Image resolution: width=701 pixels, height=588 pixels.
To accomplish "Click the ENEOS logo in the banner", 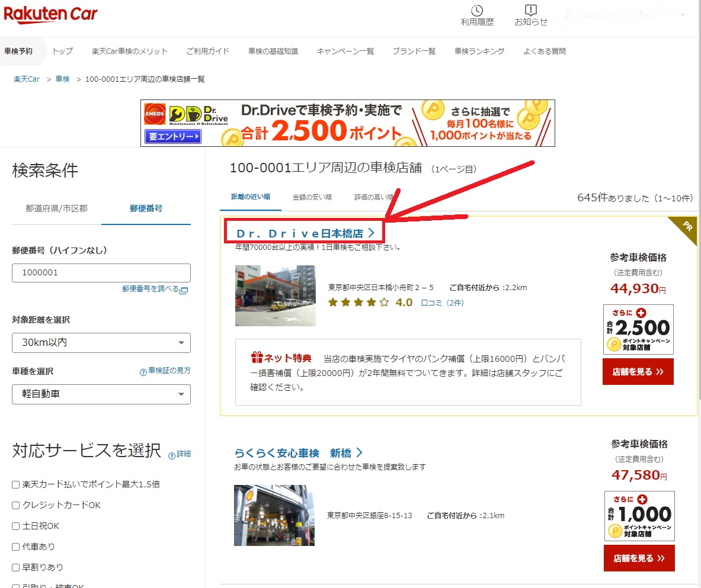I will [155, 114].
